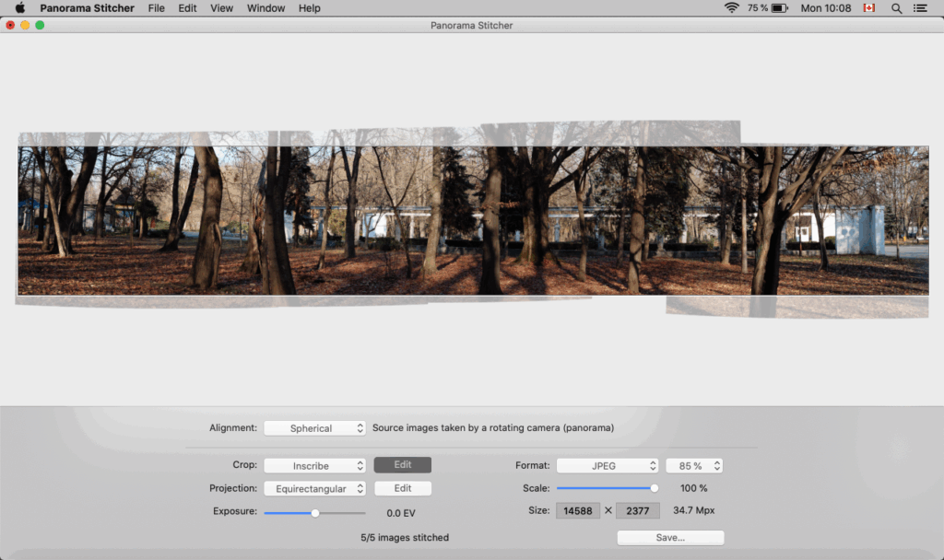Click the Exposure slider handle
Screen dimensions: 944x560
313,511
